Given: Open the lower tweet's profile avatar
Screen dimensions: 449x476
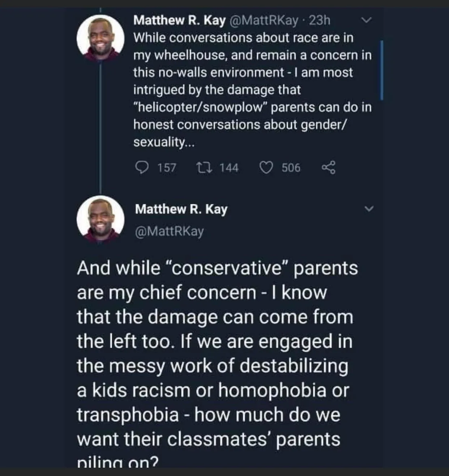Looking at the screenshot, I should pyautogui.click(x=101, y=219).
